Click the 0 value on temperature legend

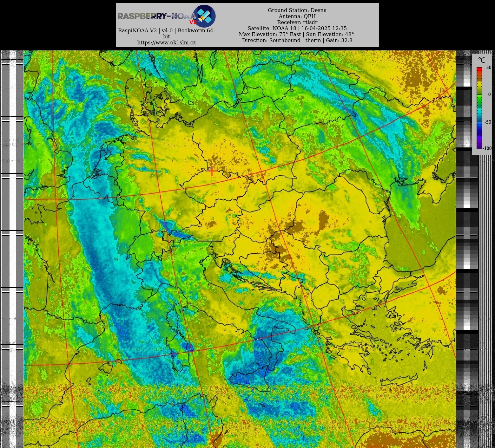[489, 94]
